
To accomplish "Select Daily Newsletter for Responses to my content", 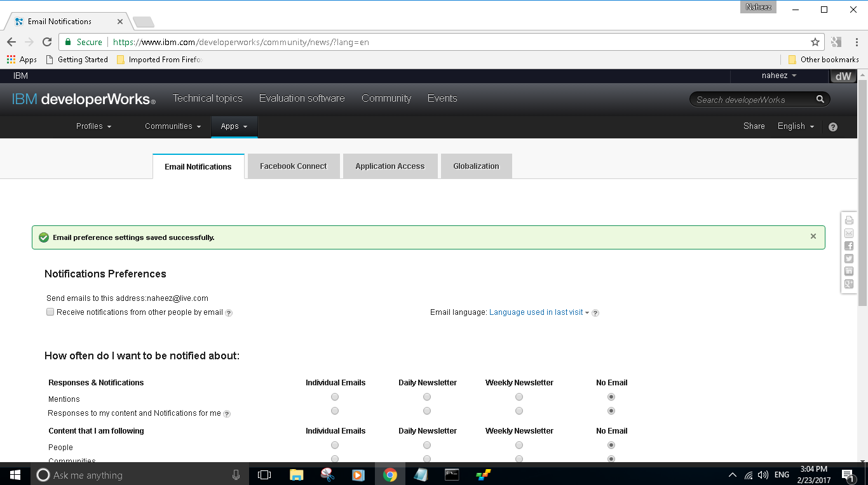I will click(427, 411).
